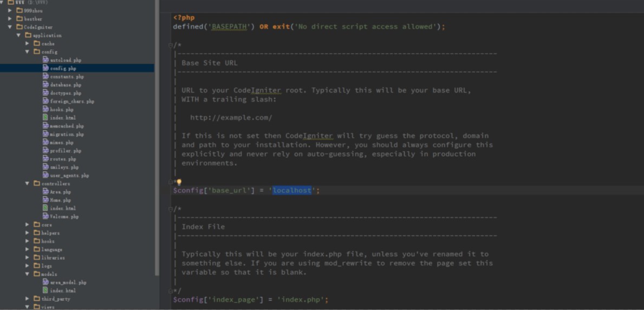Click the PHP icon next to database.php
This screenshot has width=644, height=310.
coord(46,85)
